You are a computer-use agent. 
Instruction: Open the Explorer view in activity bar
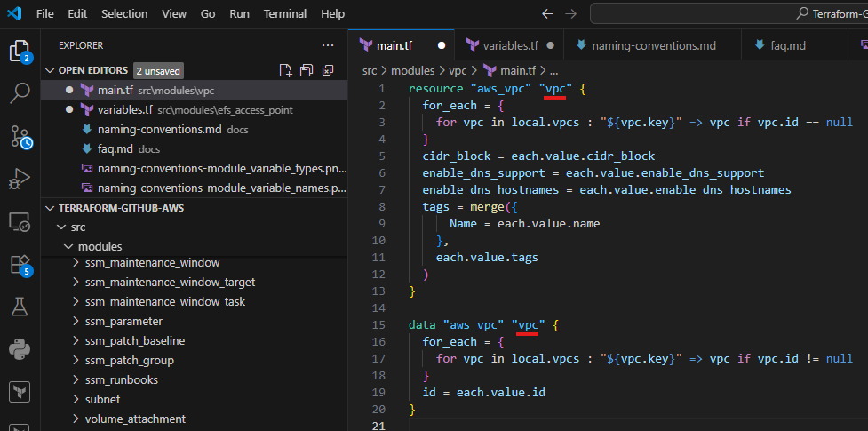point(20,51)
